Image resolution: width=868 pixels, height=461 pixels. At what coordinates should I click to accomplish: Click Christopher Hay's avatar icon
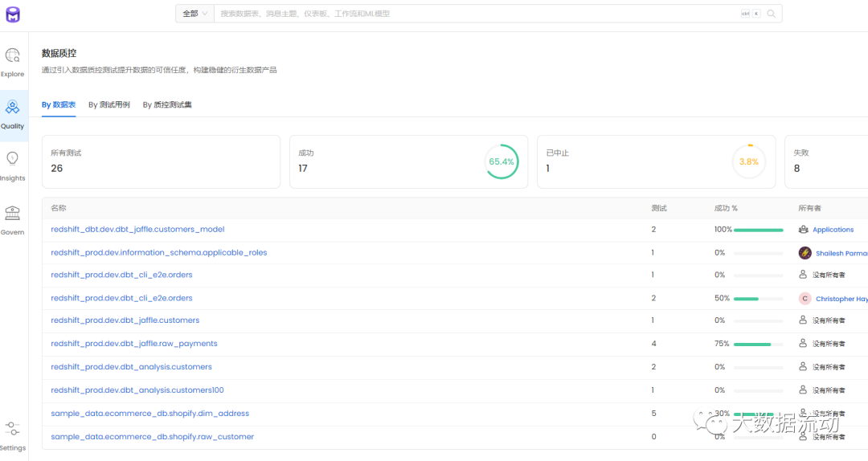(805, 298)
